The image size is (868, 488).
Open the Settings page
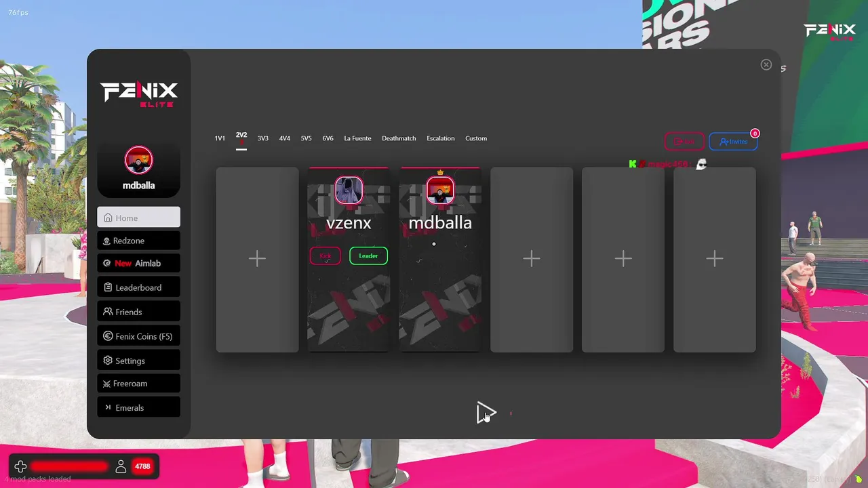point(138,360)
